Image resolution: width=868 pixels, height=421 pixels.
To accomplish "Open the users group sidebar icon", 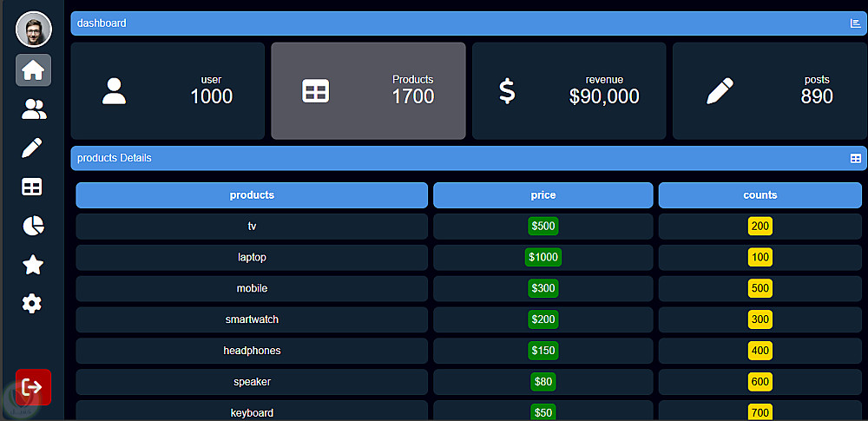I will pos(34,109).
